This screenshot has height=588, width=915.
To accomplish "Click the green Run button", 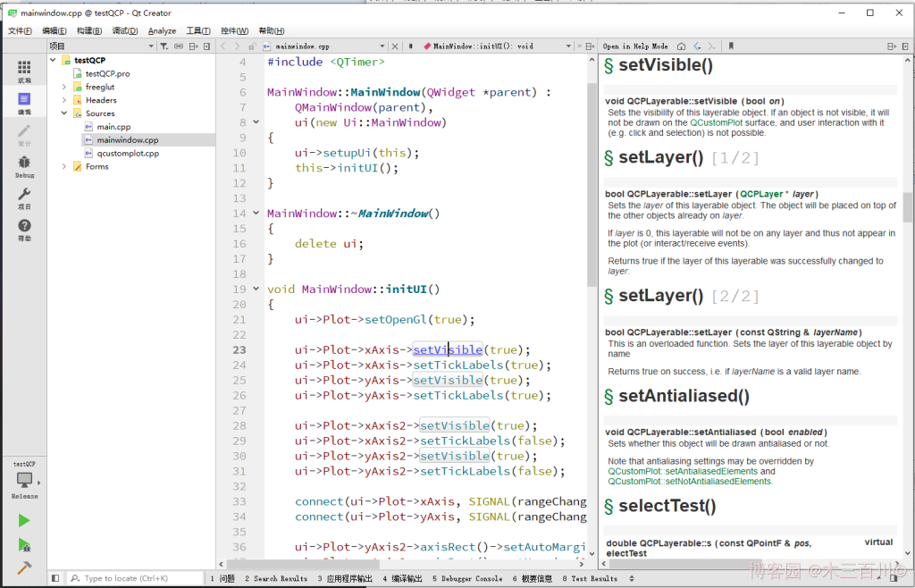I will click(24, 520).
